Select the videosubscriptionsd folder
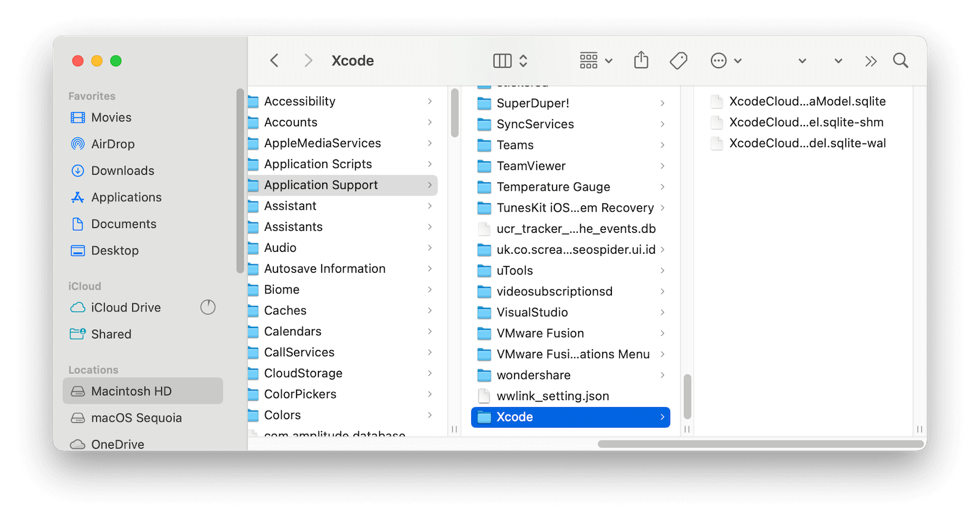Image resolution: width=980 pixels, height=521 pixels. click(x=570, y=292)
